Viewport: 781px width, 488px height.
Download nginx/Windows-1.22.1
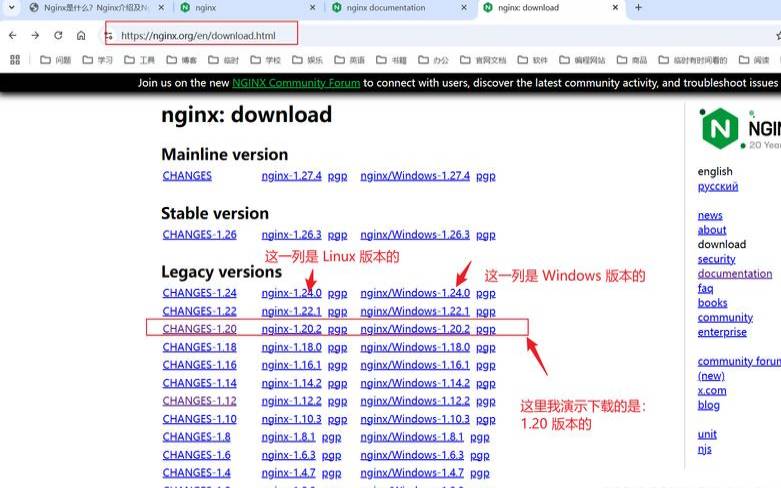coord(415,311)
